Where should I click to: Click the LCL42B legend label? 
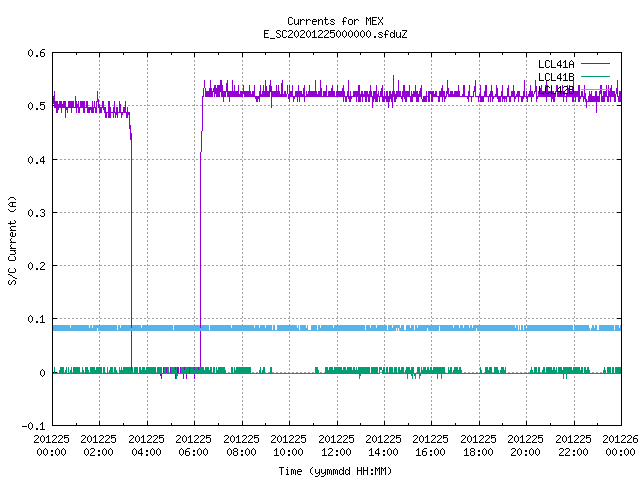[x=556, y=90]
